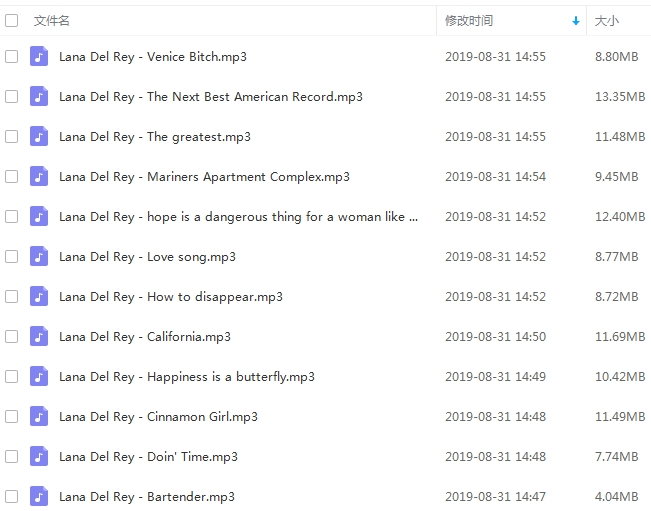The height and width of the screenshot is (511, 651).
Task: Click the 4.04MB size of Bartender.mp3
Action: point(616,497)
